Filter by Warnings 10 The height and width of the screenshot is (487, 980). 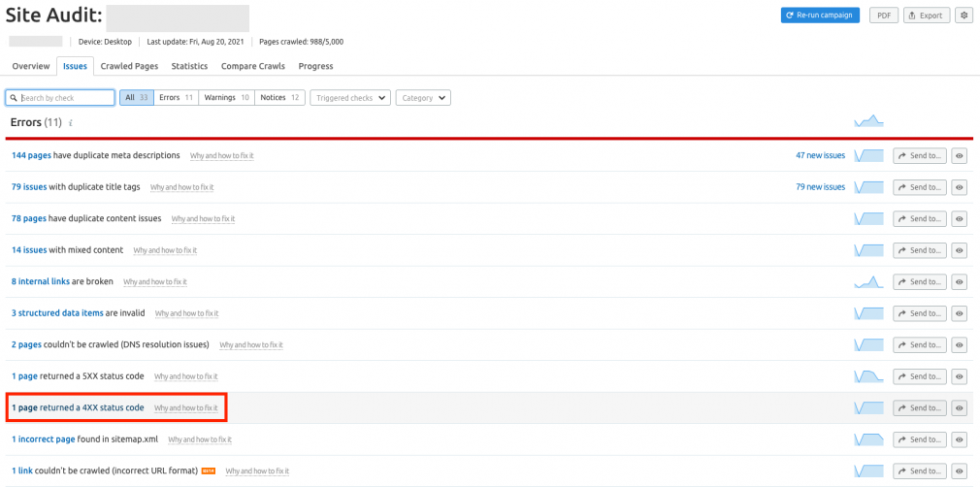pos(227,98)
